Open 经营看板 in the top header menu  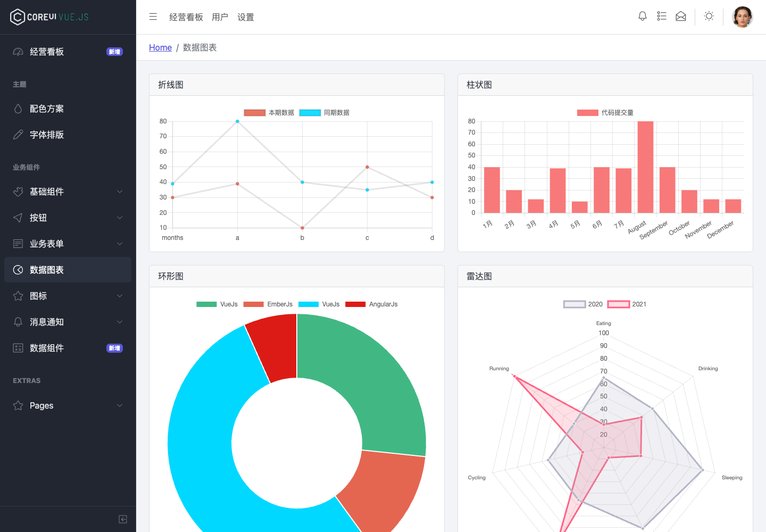tap(186, 17)
